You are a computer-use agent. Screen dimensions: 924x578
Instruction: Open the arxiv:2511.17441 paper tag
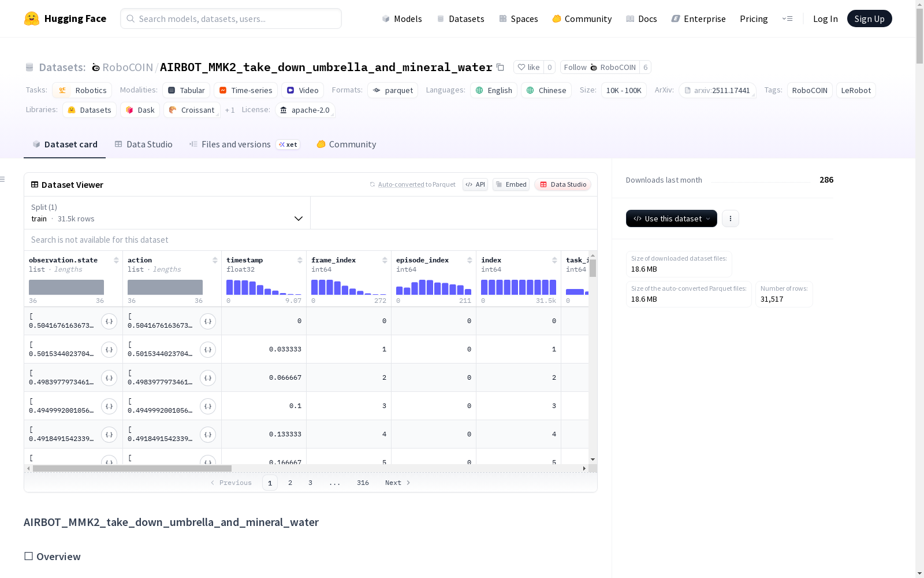coord(717,90)
